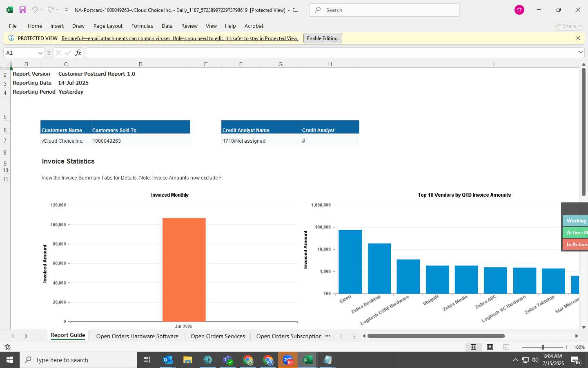This screenshot has width=588, height=368.
Task: Switch to the Home ribbon tab
Action: pyautogui.click(x=35, y=26)
